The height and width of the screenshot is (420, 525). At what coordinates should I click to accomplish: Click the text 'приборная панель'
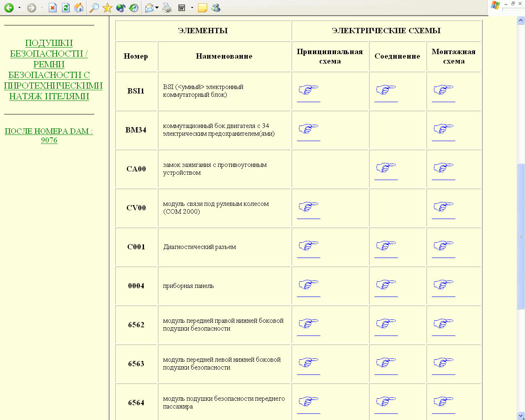pos(188,286)
